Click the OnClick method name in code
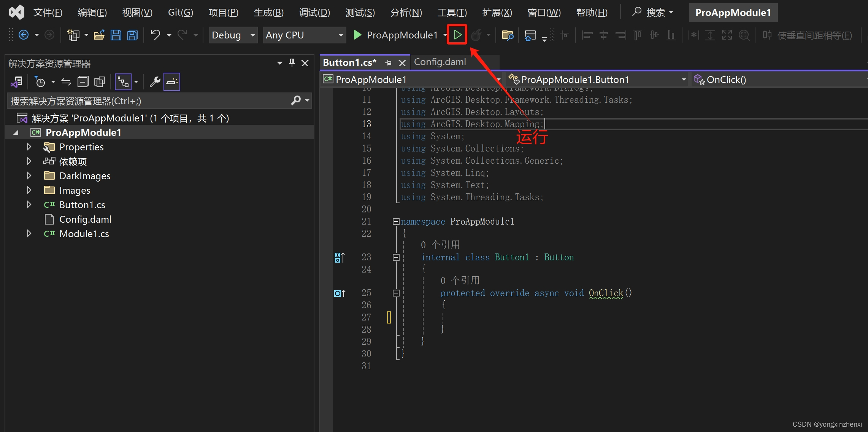Viewport: 868px width, 432px height. [x=606, y=293]
